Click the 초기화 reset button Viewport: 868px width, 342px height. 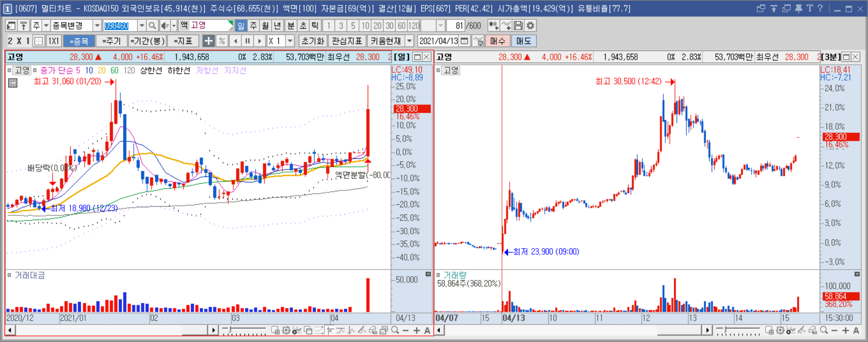click(x=312, y=41)
